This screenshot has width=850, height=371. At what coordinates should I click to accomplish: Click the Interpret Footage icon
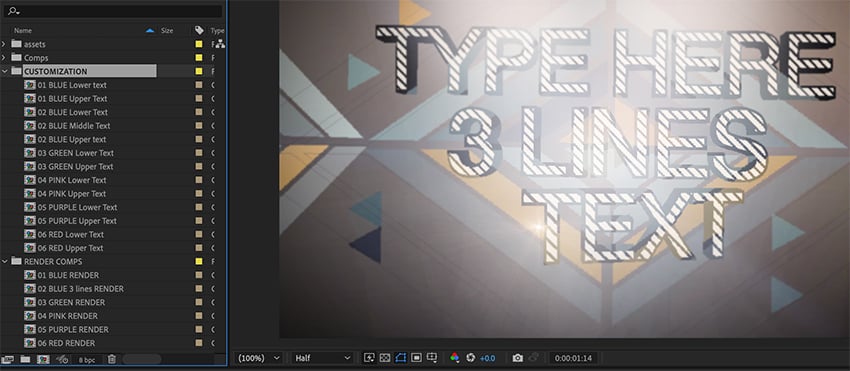pyautogui.click(x=7, y=359)
